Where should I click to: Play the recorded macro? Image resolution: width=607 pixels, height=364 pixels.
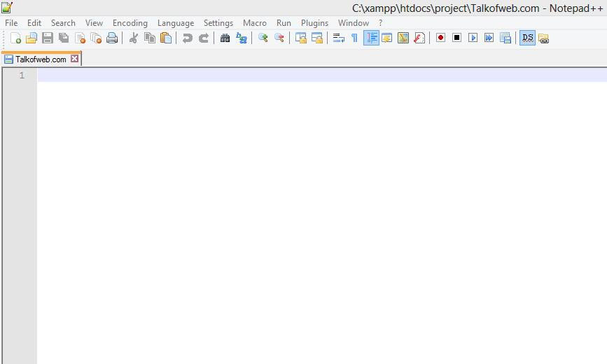(x=473, y=38)
